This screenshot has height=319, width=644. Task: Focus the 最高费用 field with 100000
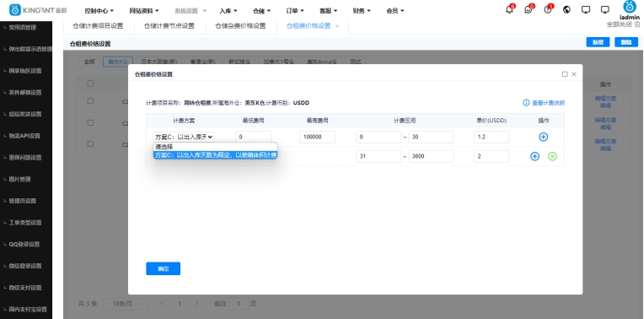coord(318,137)
